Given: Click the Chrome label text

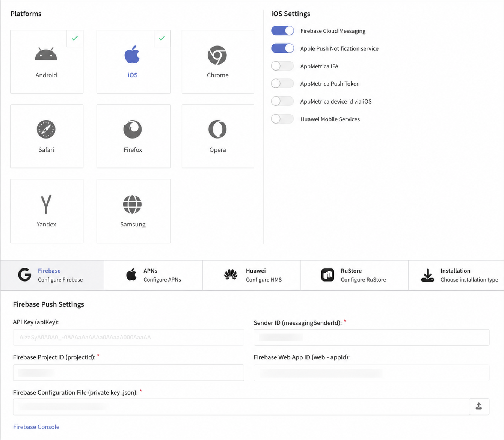Looking at the screenshot, I should pos(217,75).
